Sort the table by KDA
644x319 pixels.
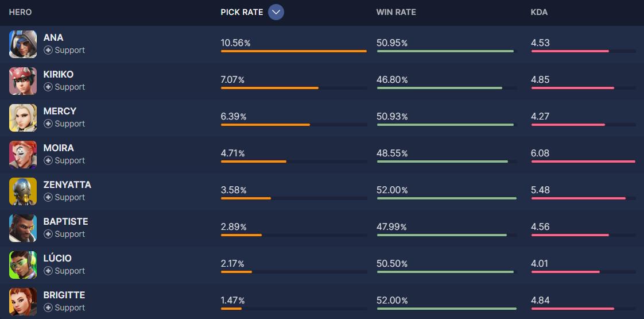539,12
